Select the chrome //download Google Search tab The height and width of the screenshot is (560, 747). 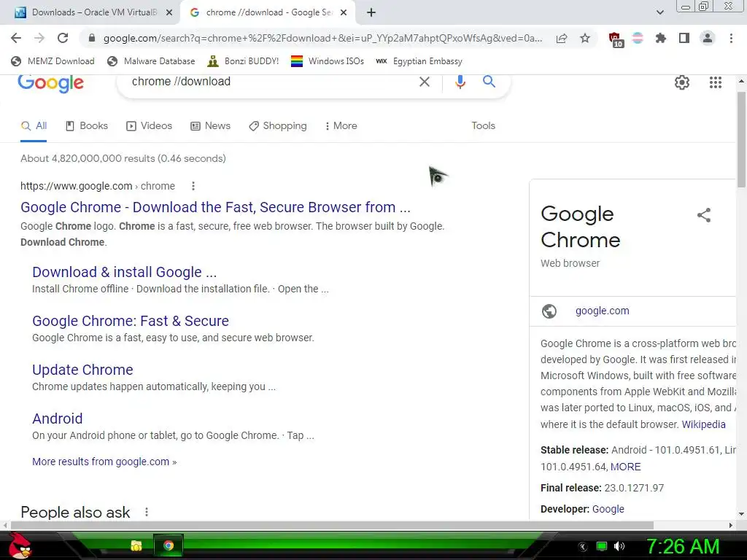267,12
